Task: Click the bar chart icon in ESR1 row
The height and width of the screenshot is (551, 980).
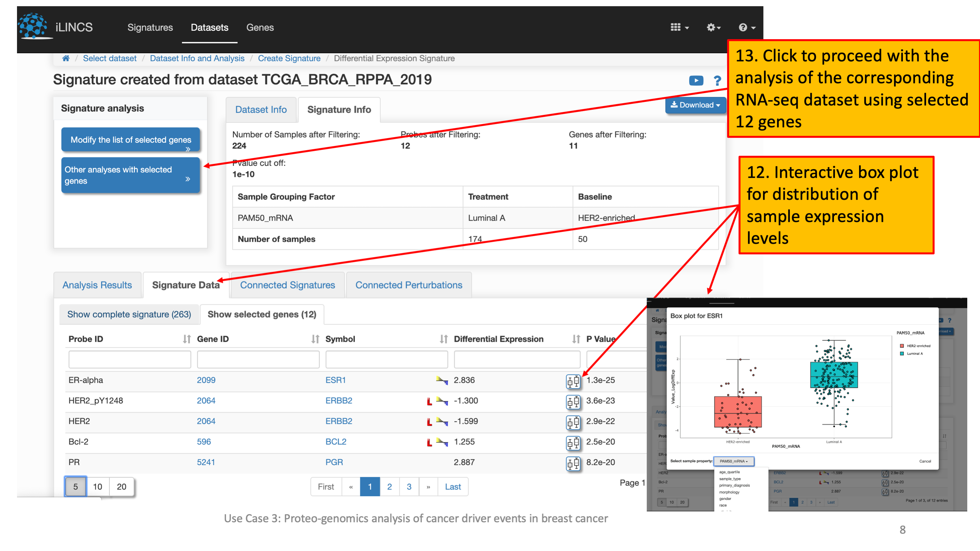Action: [442, 380]
